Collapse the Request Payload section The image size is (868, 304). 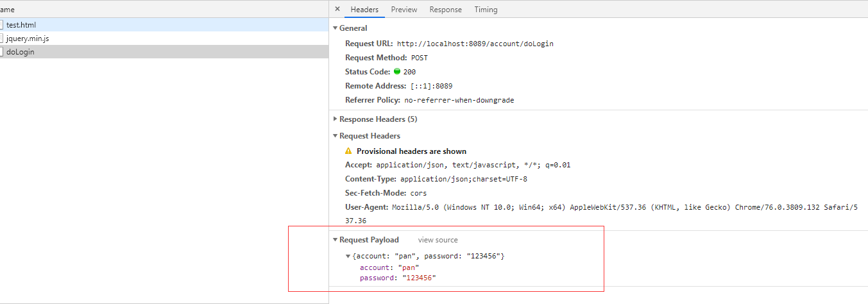point(335,240)
